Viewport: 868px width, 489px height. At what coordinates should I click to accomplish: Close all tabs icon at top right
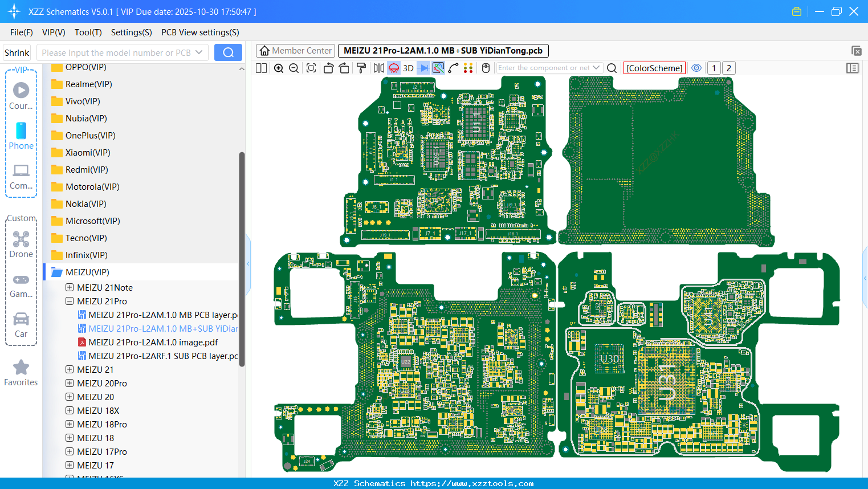click(856, 51)
